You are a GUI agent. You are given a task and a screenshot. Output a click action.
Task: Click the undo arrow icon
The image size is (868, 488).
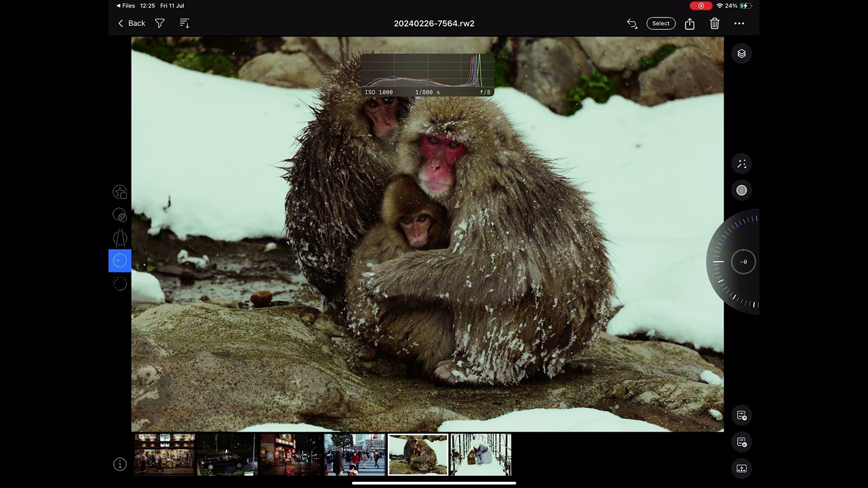(632, 23)
